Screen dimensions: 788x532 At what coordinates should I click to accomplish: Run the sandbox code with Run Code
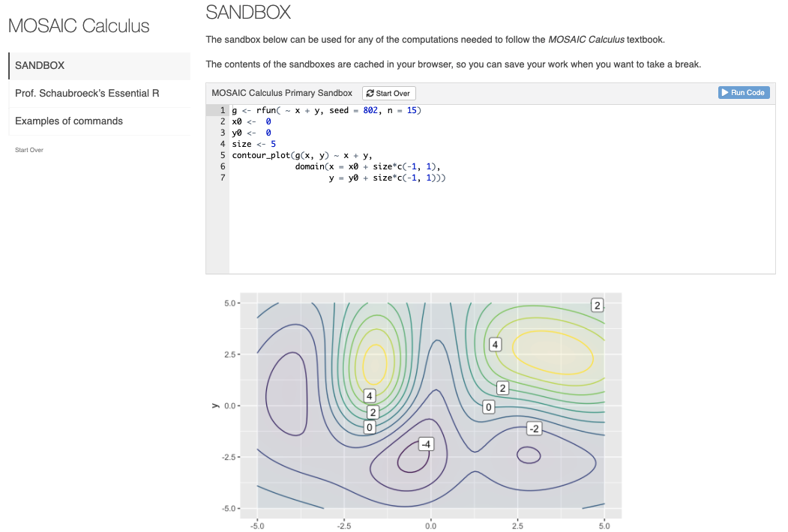pyautogui.click(x=744, y=92)
